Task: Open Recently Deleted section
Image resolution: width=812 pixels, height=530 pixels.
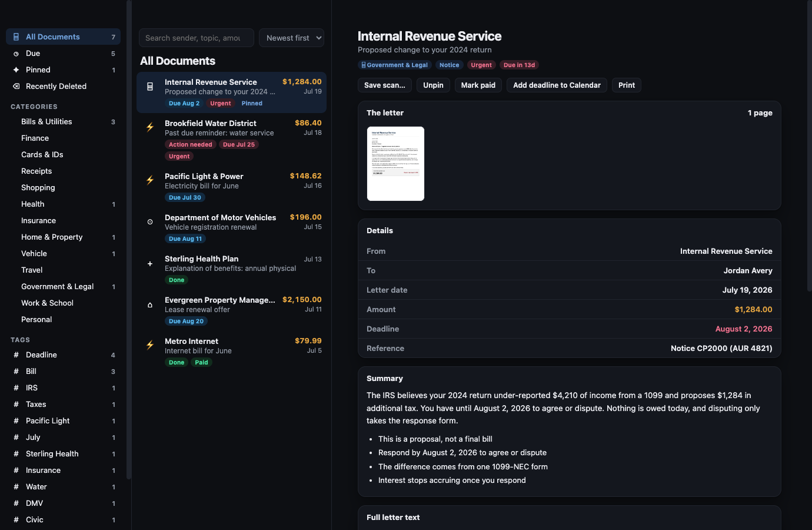Action: 63,86
